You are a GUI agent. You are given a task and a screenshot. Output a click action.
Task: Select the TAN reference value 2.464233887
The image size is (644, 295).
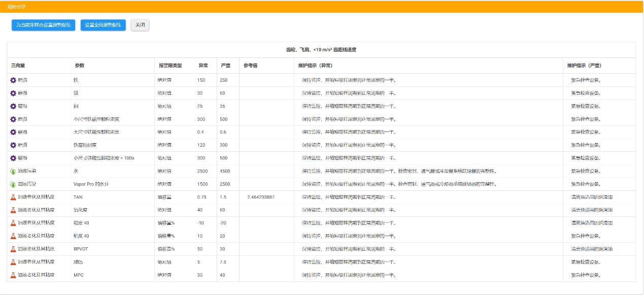[x=261, y=197]
